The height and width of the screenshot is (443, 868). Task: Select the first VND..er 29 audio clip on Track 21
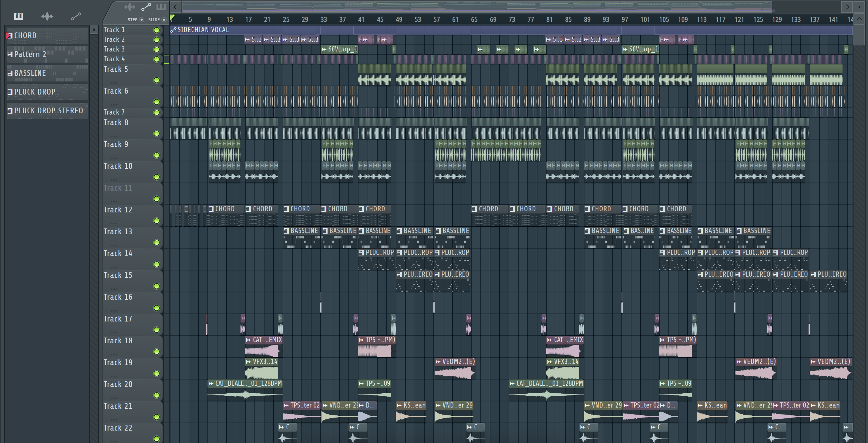[340, 413]
